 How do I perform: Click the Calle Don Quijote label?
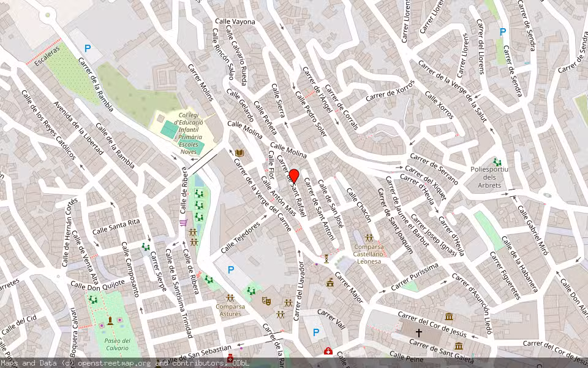click(97, 285)
